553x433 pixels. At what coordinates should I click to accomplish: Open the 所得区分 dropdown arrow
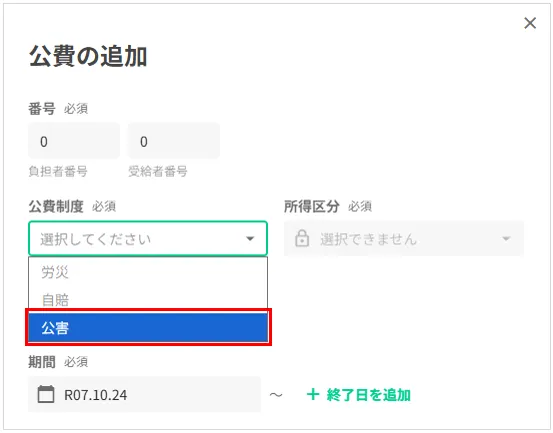click(506, 239)
